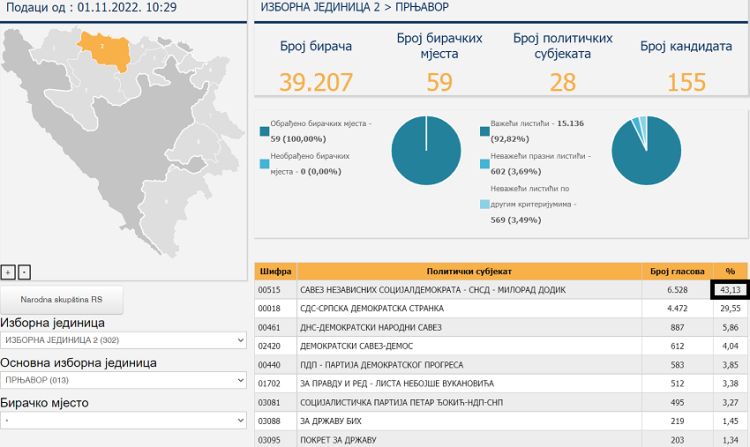This screenshot has width=750, height=447.
Task: Click the dark teal Обрађено legend square
Action: (264, 130)
